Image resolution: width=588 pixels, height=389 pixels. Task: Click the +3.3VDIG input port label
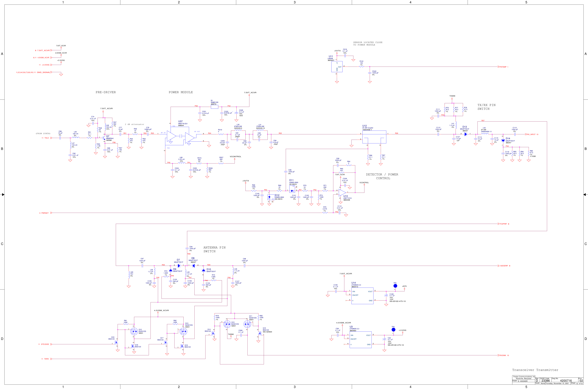(45, 65)
